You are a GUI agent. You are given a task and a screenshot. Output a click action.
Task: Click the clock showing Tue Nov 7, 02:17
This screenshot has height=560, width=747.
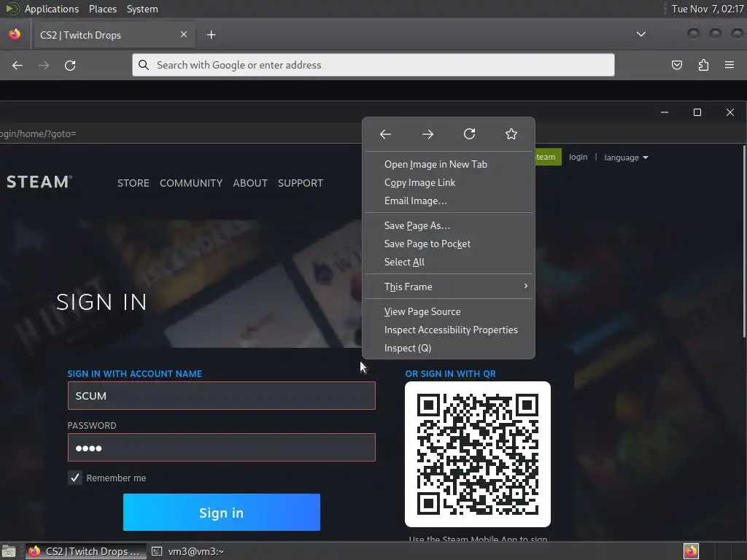[x=708, y=9]
